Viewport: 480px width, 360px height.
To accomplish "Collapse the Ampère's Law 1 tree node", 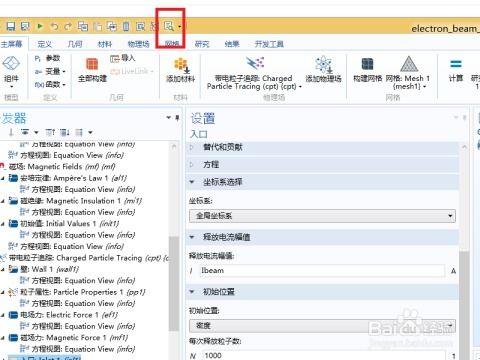I will tap(3, 178).
